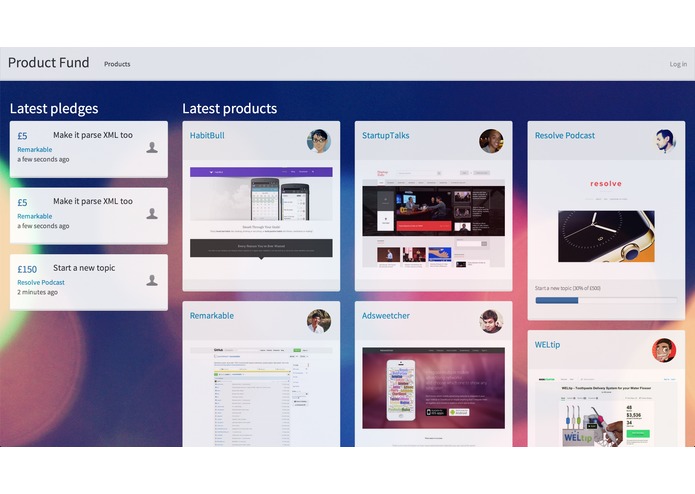Screen dimensions: 695x494
Task: Go to Products in the navigation bar
Action: (x=117, y=64)
